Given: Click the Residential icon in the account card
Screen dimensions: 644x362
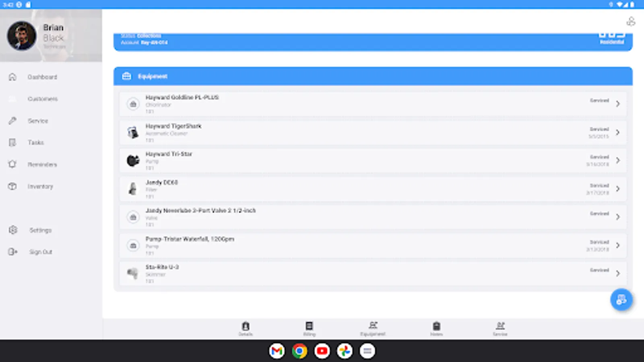Looking at the screenshot, I should coord(612,35).
